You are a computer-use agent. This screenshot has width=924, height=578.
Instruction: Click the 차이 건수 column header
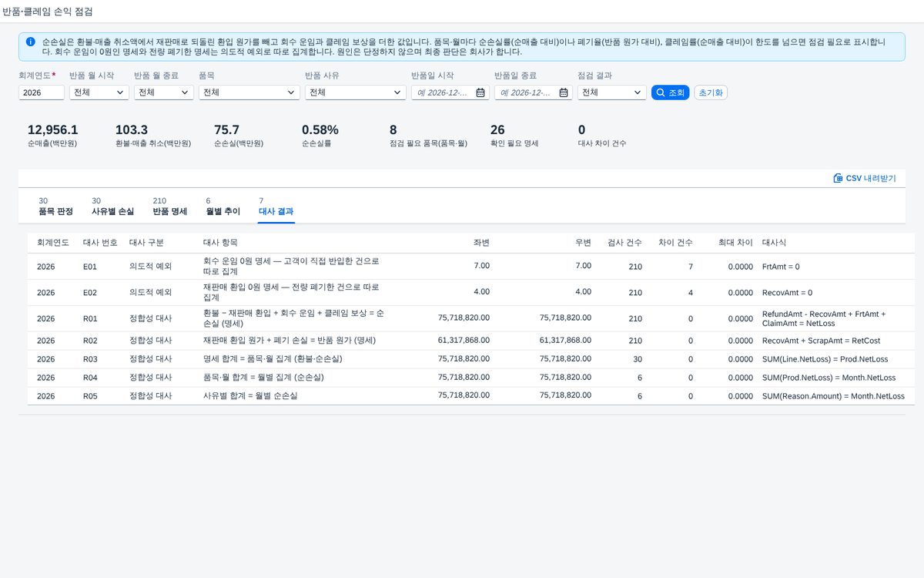(675, 242)
